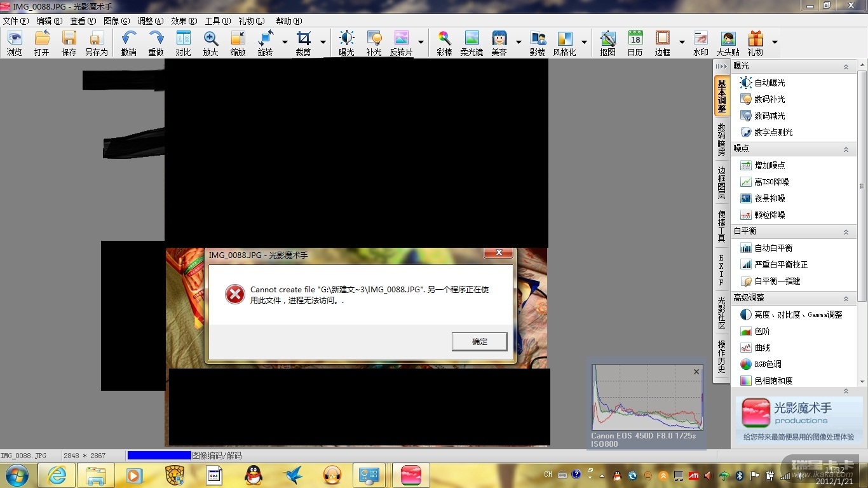Open the EXIF side tab
This screenshot has height=488, width=868.
[721, 270]
